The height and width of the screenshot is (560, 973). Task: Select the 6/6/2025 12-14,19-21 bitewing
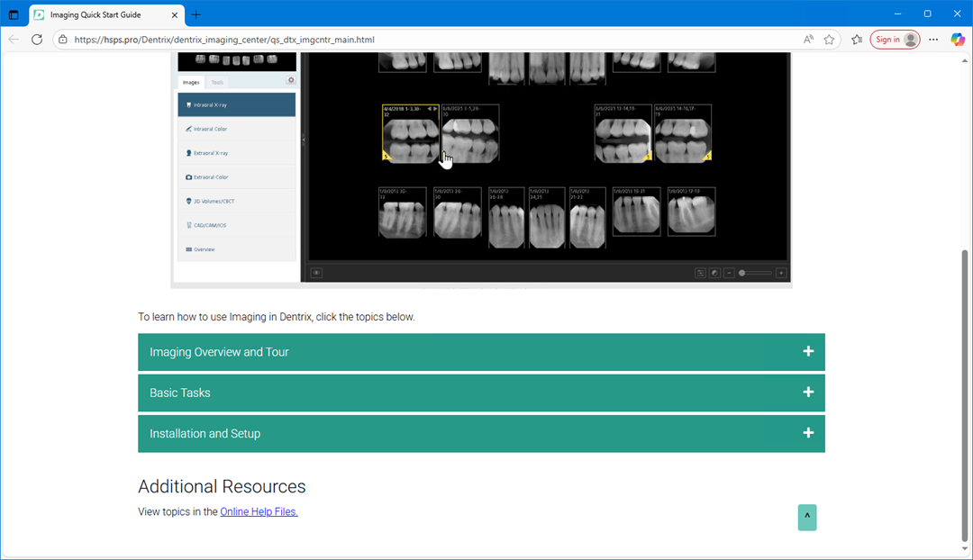(x=623, y=133)
